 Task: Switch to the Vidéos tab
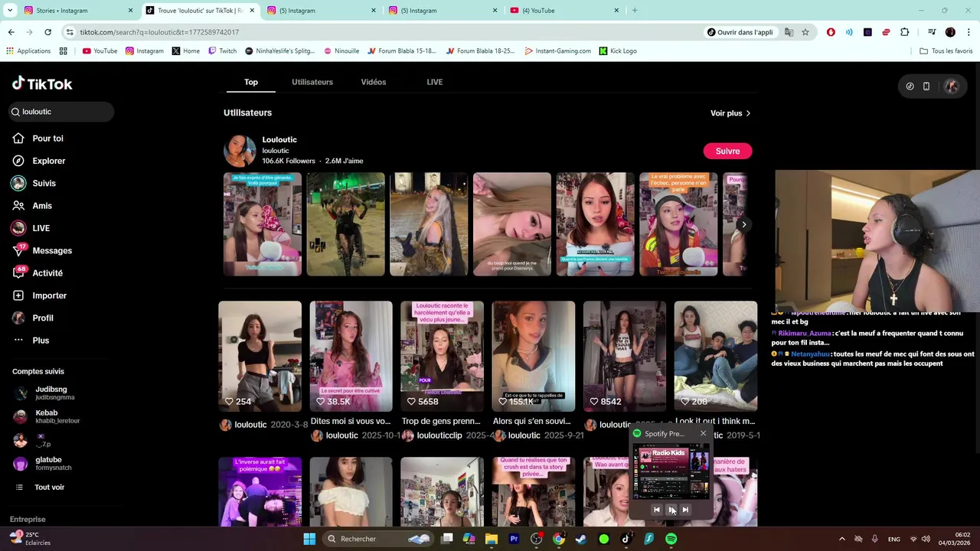click(374, 82)
